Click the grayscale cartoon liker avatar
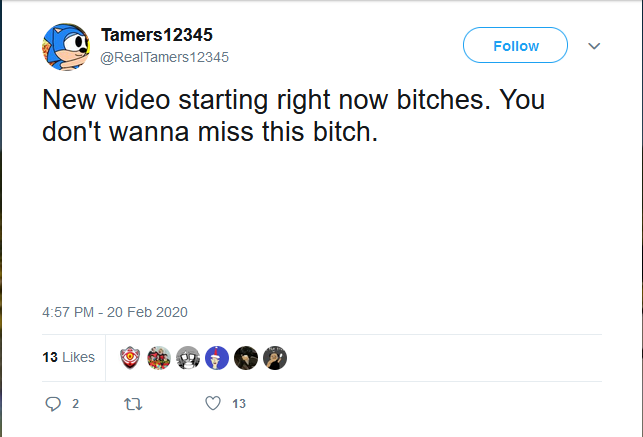The image size is (643, 437). 188,357
